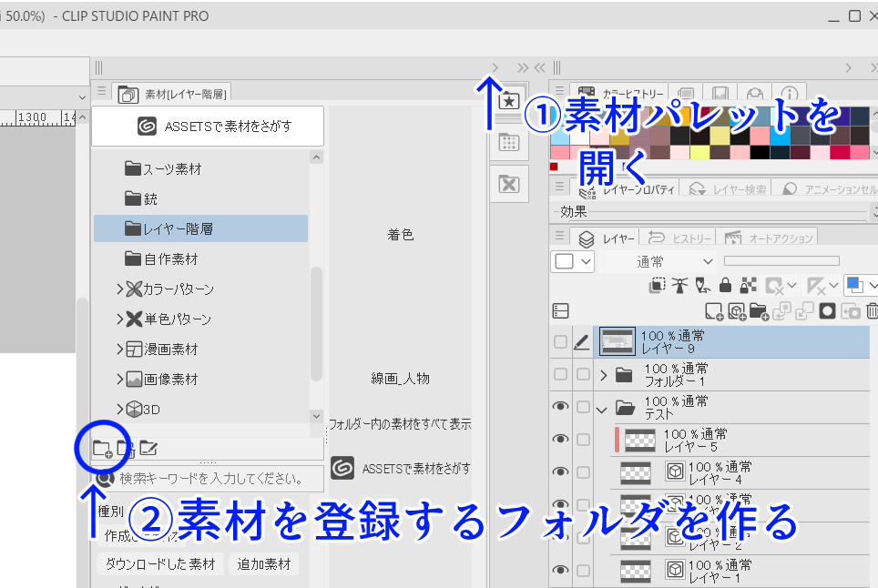Open the Material palette hamburger menu
878x588 pixels.
coord(101,91)
